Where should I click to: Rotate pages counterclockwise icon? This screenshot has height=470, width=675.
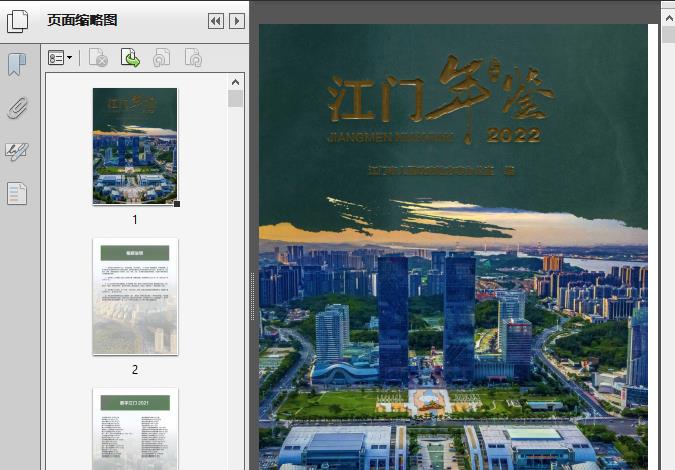pos(161,58)
